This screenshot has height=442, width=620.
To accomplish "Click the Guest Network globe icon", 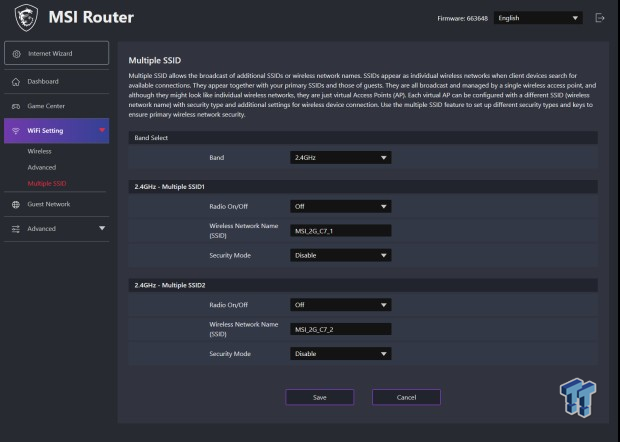I will click(x=16, y=204).
